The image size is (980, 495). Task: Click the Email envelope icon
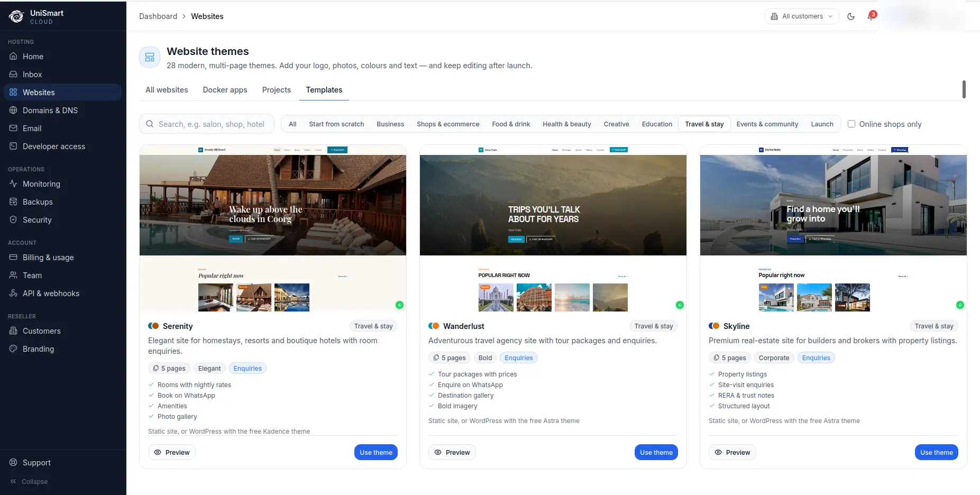pos(13,128)
